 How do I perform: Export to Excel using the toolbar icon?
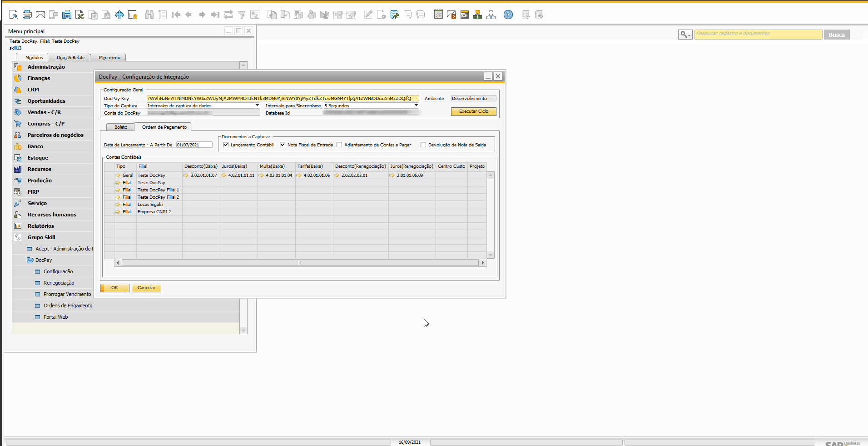80,15
